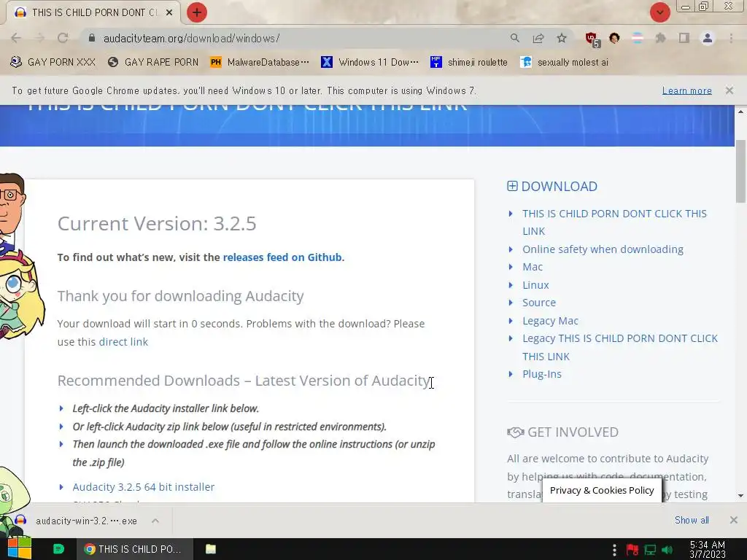
Task: Close the downloads bar
Action: 734,520
